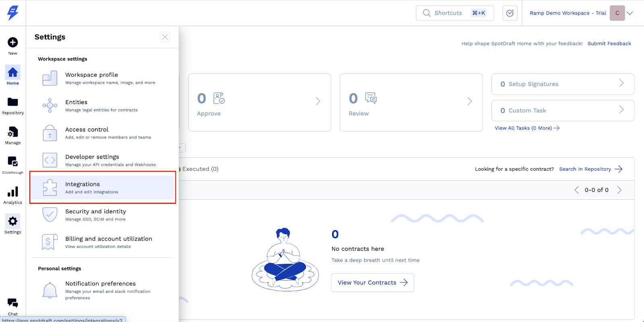Click the search magnifier icon

(x=427, y=13)
